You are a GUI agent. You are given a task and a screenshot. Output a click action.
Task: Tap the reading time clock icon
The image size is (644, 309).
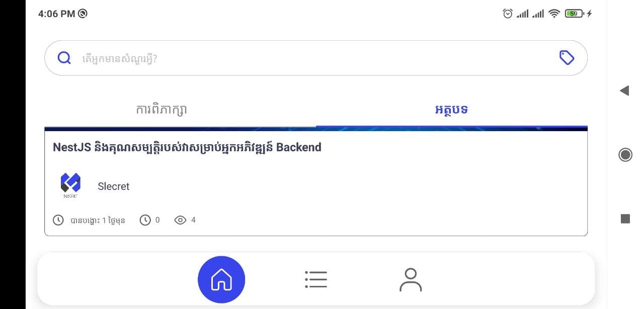145,220
